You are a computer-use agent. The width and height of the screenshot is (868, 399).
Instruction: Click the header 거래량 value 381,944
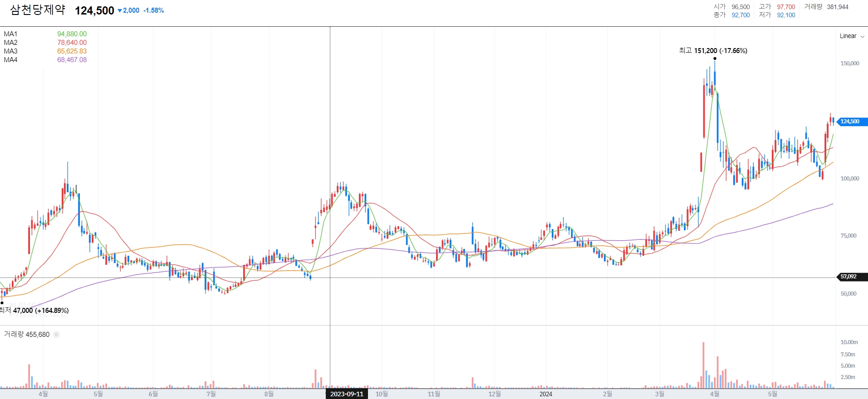[x=838, y=7]
